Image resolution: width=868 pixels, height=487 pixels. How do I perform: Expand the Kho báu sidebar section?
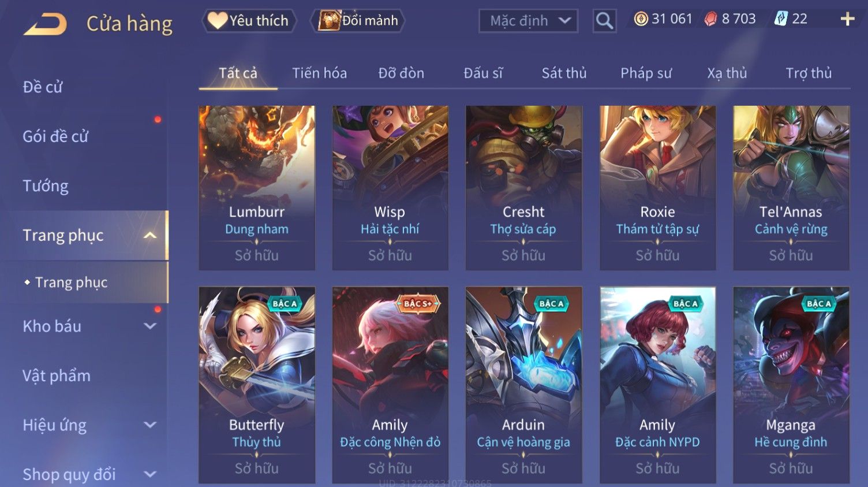tap(150, 326)
